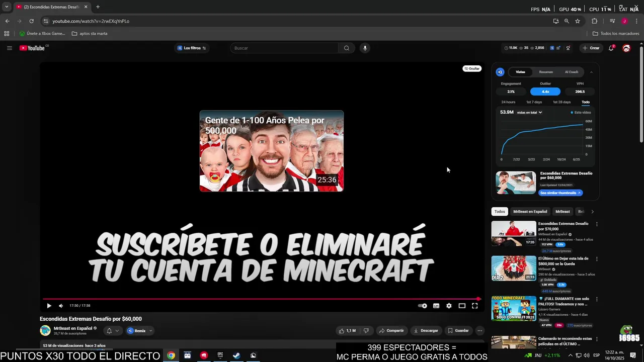Mute the video volume
644x362 pixels.
point(61,306)
